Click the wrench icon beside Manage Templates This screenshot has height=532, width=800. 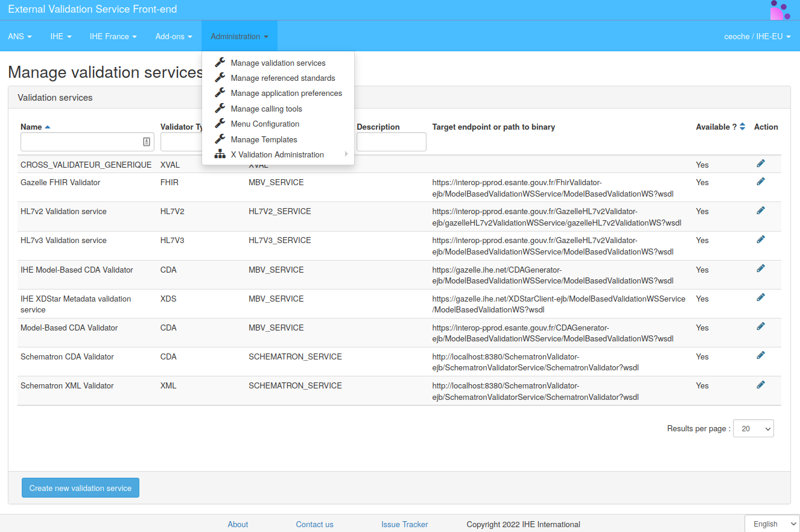coord(220,139)
